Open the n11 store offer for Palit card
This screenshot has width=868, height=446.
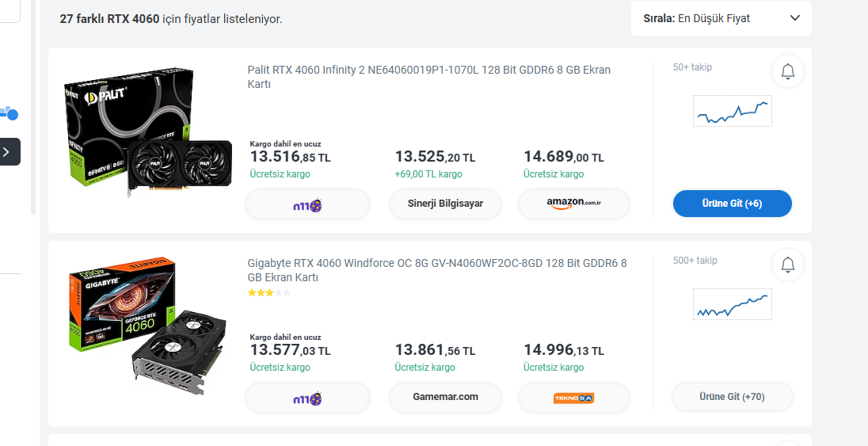tap(307, 204)
